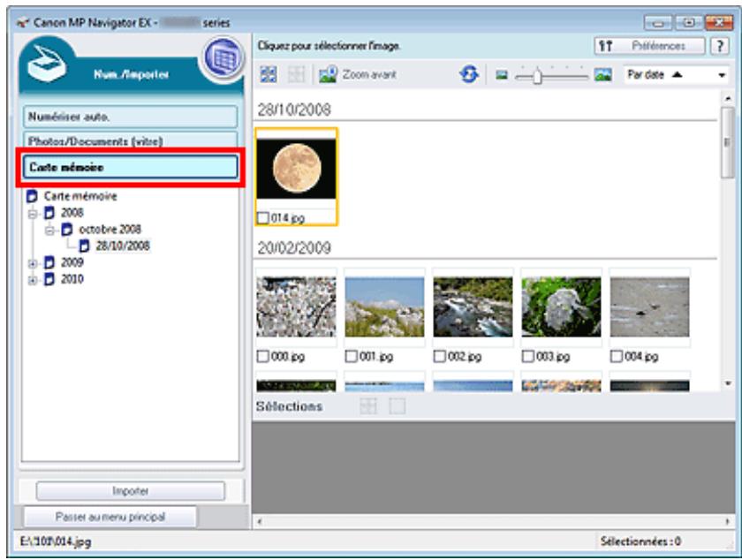Select the cherry blossom thumbnail 000.jpg
The width and height of the screenshot is (742, 560).
[x=296, y=306]
